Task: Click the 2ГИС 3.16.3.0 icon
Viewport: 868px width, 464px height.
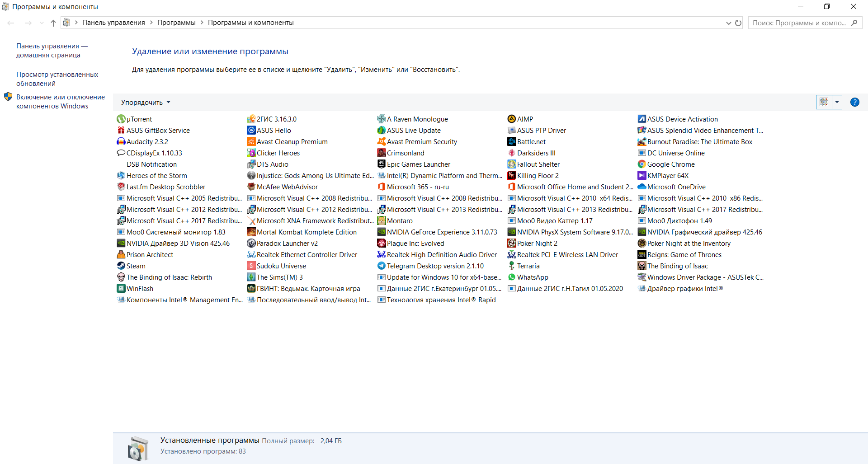Action: point(251,119)
